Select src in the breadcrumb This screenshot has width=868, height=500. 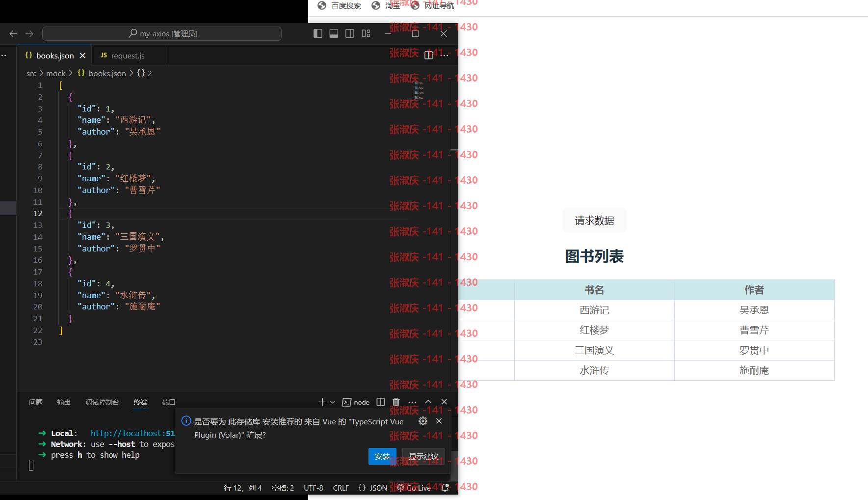[x=31, y=73]
